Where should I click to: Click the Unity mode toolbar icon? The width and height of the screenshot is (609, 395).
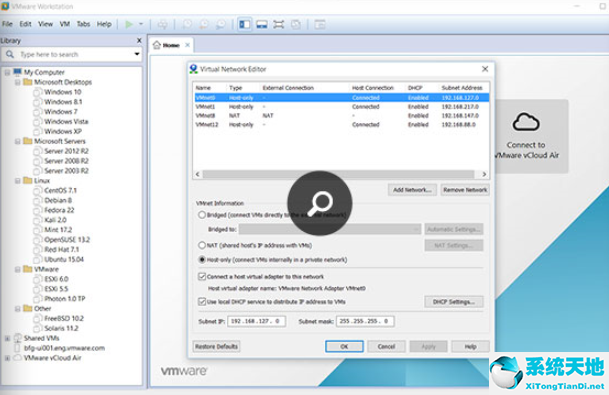[x=296, y=24]
